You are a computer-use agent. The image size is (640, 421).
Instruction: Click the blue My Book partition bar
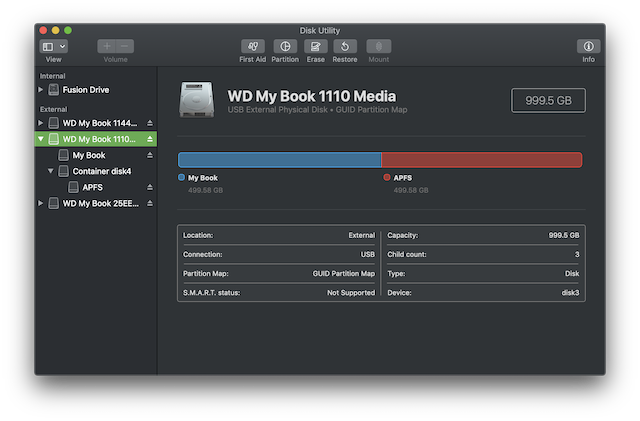[280, 160]
